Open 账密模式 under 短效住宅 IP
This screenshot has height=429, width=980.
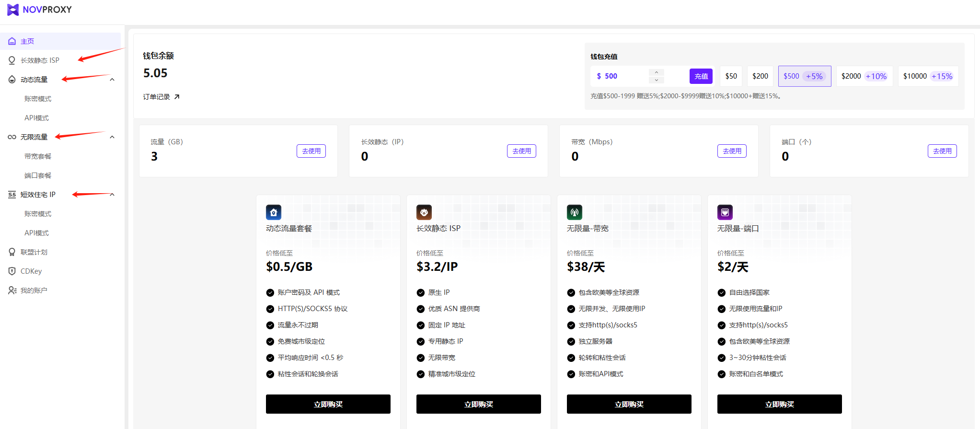pyautogui.click(x=38, y=214)
